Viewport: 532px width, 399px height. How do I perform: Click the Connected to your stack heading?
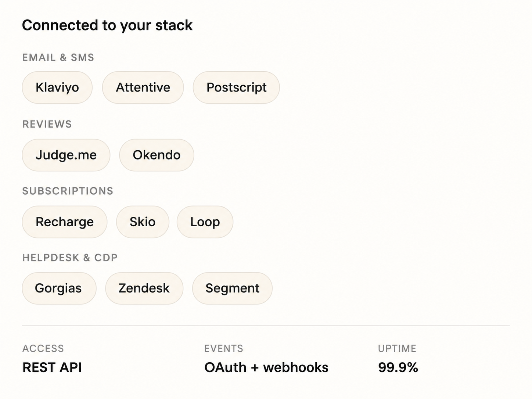click(x=107, y=25)
